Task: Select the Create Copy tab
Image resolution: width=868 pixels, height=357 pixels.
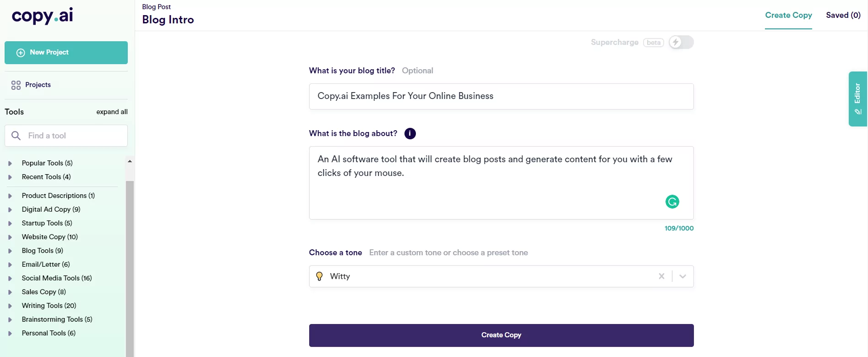Action: point(788,15)
